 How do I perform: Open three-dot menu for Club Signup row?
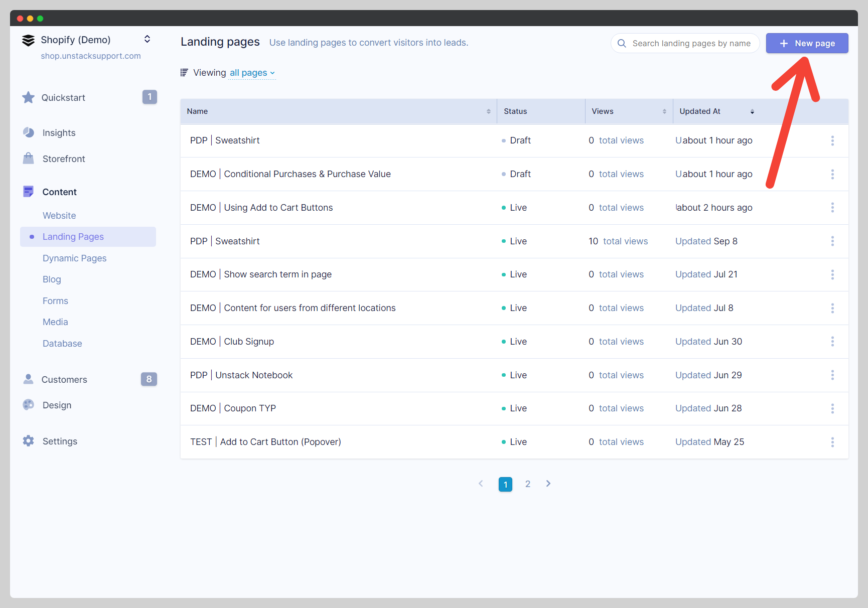point(832,342)
